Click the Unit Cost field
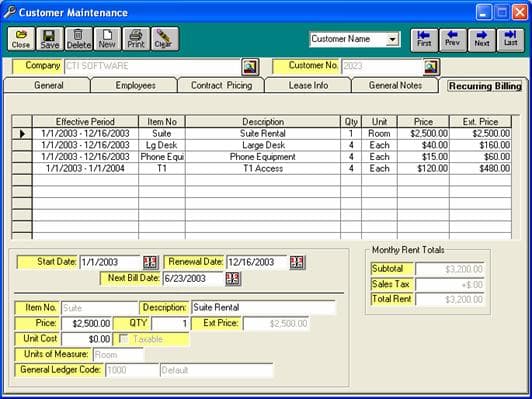Image resolution: width=532 pixels, height=399 pixels. (86, 339)
